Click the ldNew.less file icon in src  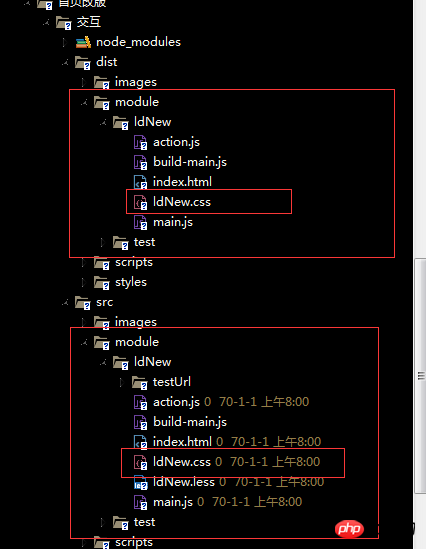[x=141, y=482]
